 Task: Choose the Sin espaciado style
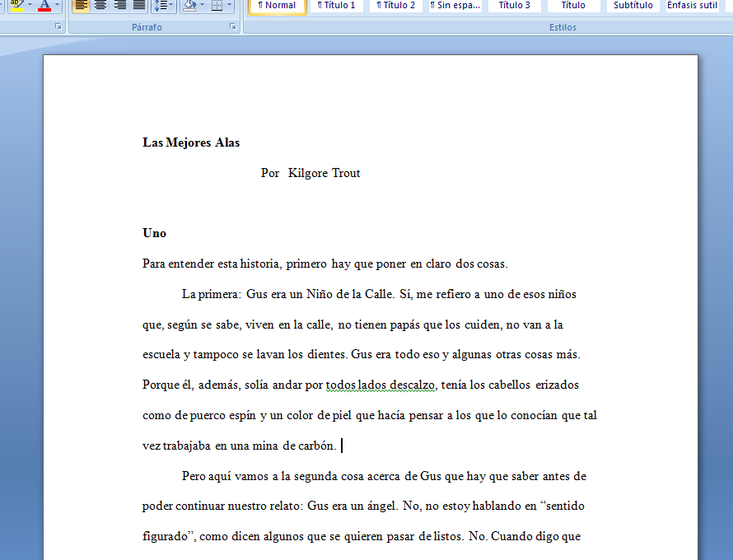pos(455,6)
